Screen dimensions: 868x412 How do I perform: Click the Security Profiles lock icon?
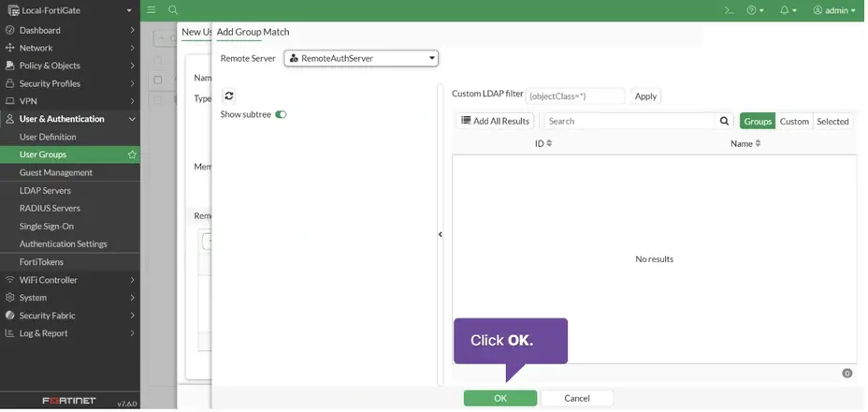[9, 83]
